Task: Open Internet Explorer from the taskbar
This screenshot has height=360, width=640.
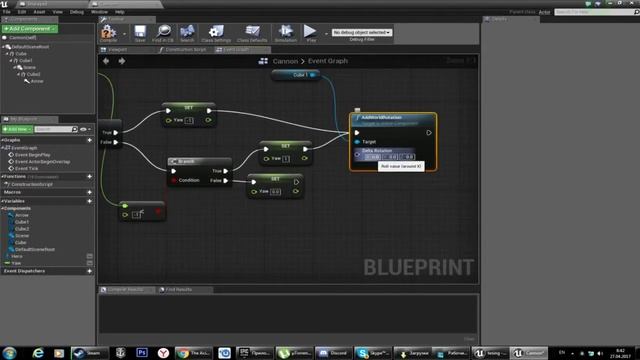Action: coord(38,353)
